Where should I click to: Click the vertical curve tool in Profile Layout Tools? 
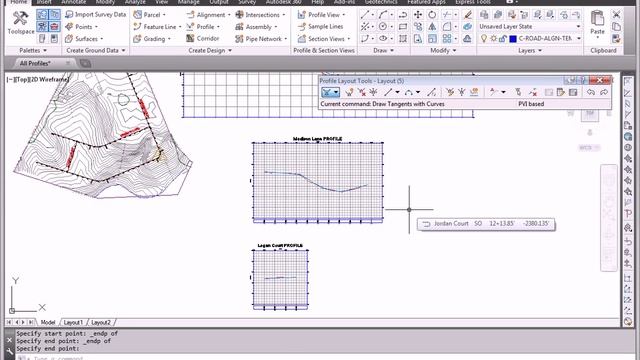[x=409, y=92]
